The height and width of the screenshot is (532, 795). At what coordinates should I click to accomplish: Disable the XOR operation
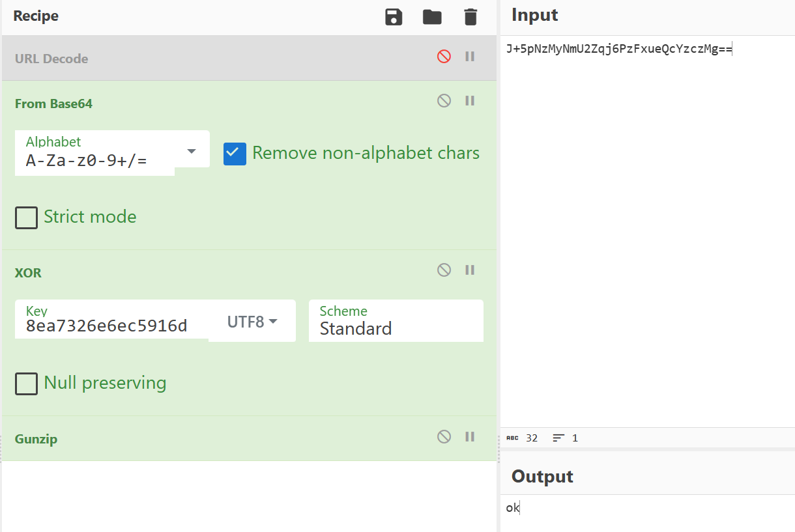444,270
